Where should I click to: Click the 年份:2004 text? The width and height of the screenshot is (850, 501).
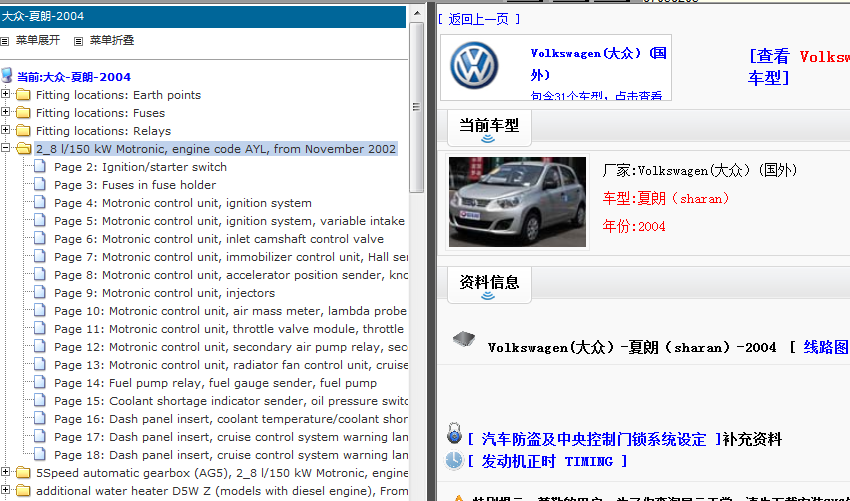point(634,226)
